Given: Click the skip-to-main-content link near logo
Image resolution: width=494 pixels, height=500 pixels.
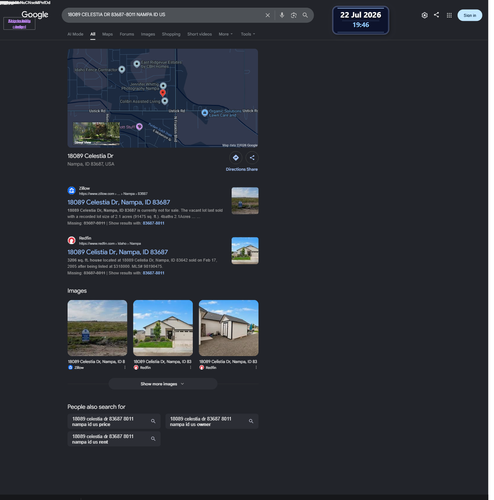Looking at the screenshot, I should point(19,24).
